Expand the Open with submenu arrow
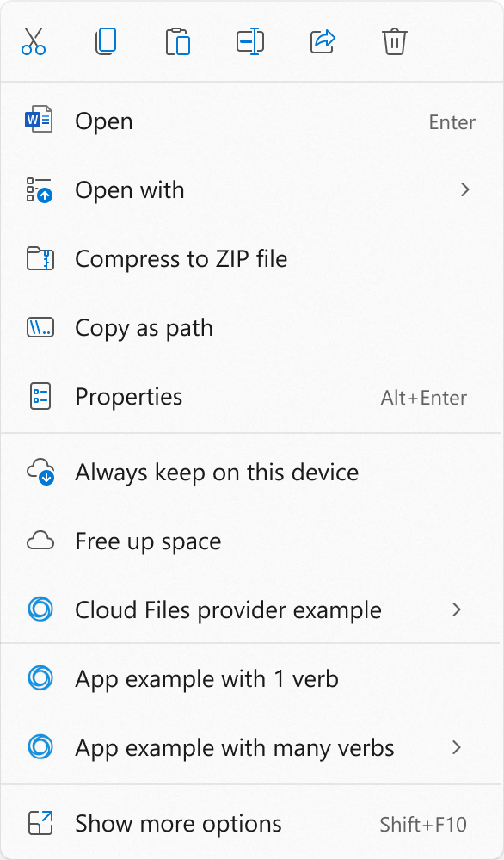 465,189
